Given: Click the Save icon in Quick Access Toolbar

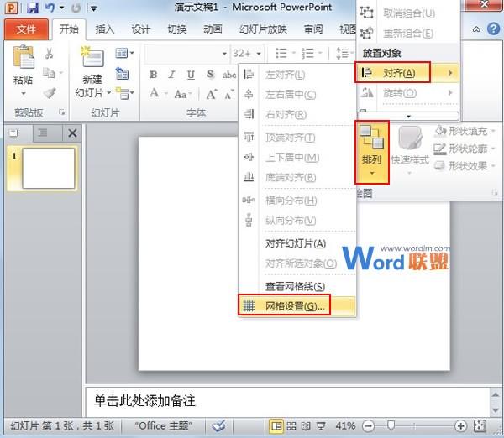Looking at the screenshot, I should tap(33, 8).
